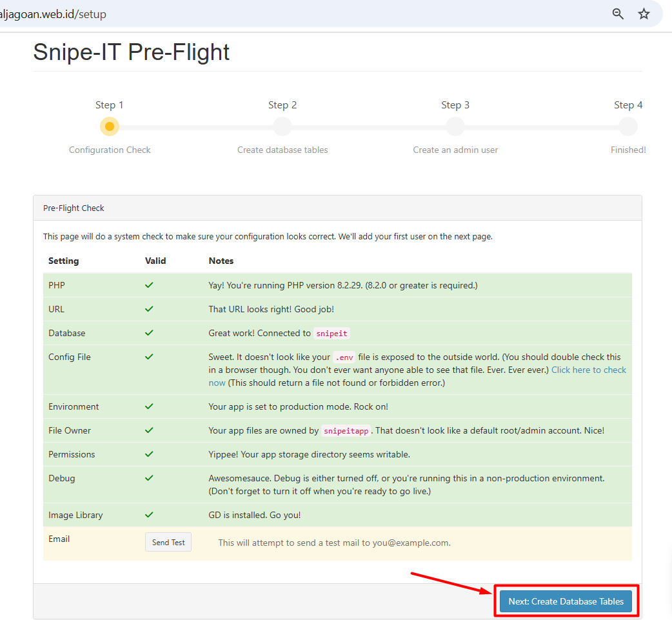Click the Config File row checkmark
672x620 pixels.
pyautogui.click(x=149, y=357)
